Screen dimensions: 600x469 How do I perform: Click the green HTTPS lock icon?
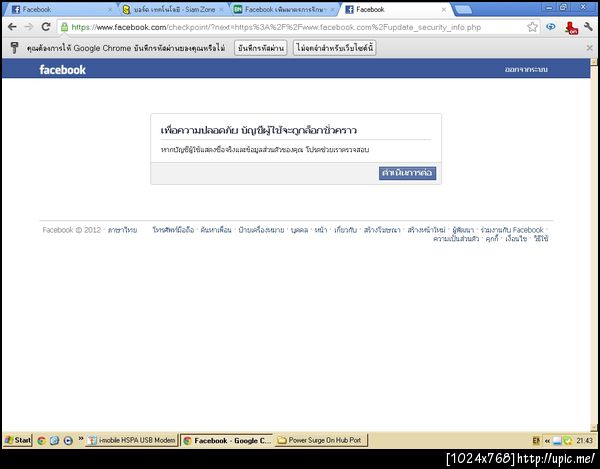64,27
